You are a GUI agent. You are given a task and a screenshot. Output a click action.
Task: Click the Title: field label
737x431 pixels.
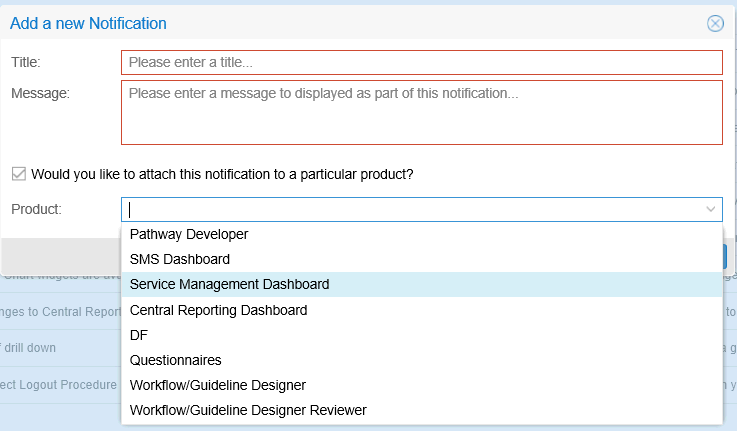tap(26, 62)
